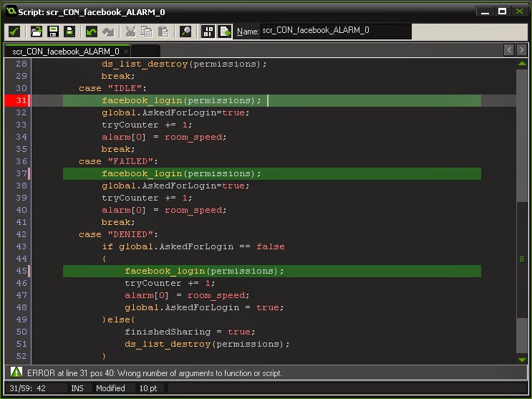Click the 'Modified' status bar entry
Viewport: 532px width, 399px height.
tap(110, 388)
